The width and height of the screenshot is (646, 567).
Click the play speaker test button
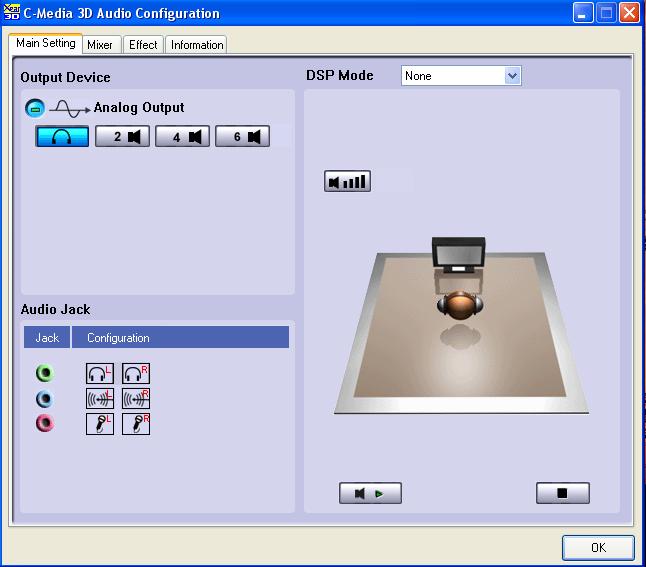coord(370,493)
